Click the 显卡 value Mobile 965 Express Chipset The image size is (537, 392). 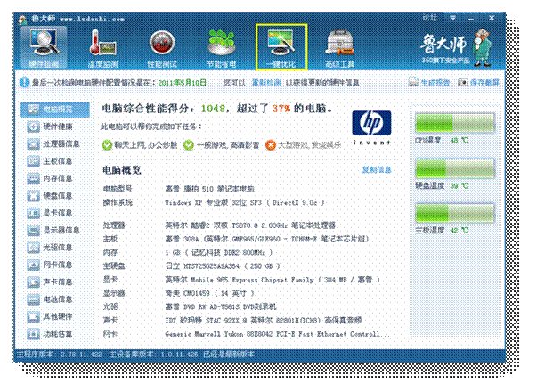pos(273,280)
